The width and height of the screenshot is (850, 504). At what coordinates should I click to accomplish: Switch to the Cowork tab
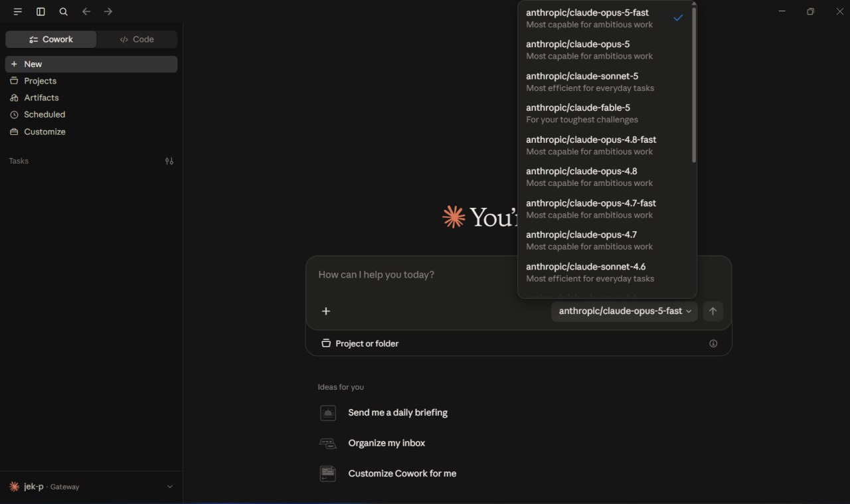coord(51,39)
